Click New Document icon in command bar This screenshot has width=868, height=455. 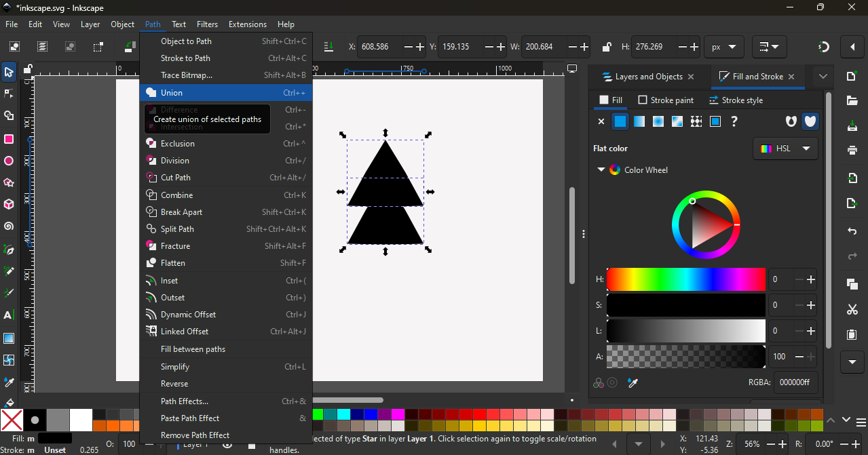click(852, 77)
